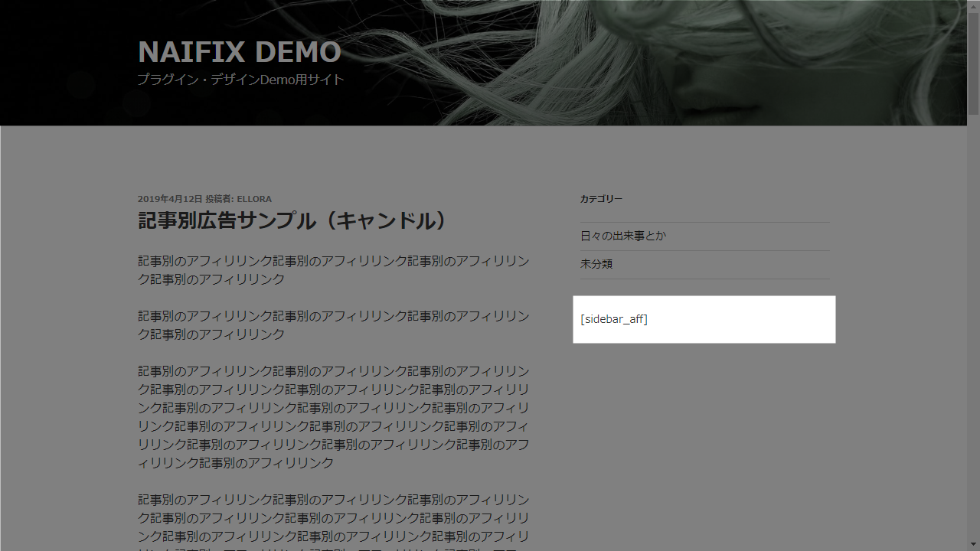Open the NAIFIX DEMO site title link
980x551 pixels.
click(240, 52)
